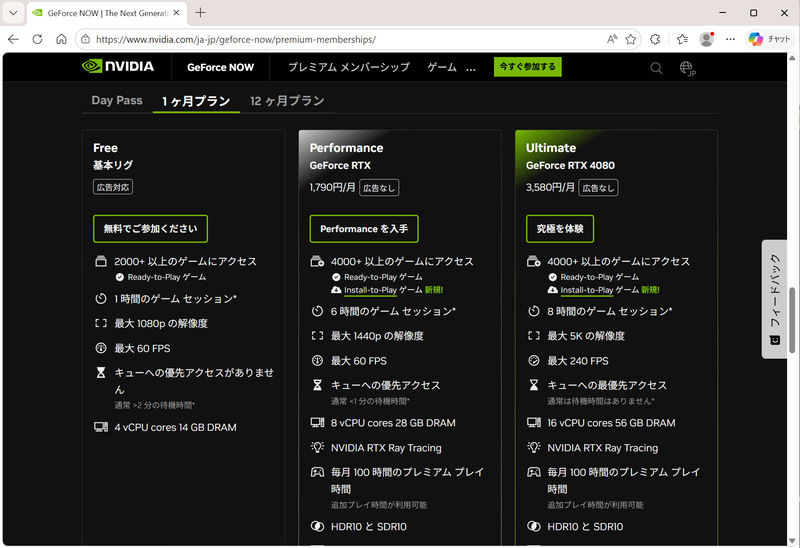
Task: Click the Performance を入手 button
Action: pyautogui.click(x=364, y=229)
